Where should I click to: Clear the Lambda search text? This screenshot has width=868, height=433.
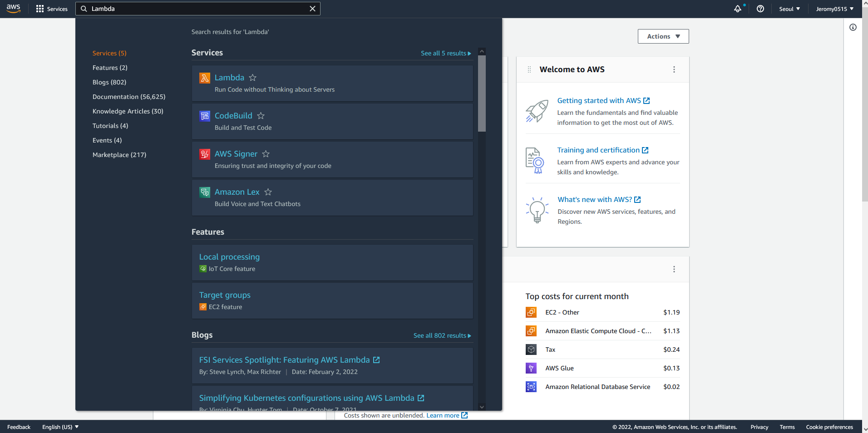pos(312,9)
